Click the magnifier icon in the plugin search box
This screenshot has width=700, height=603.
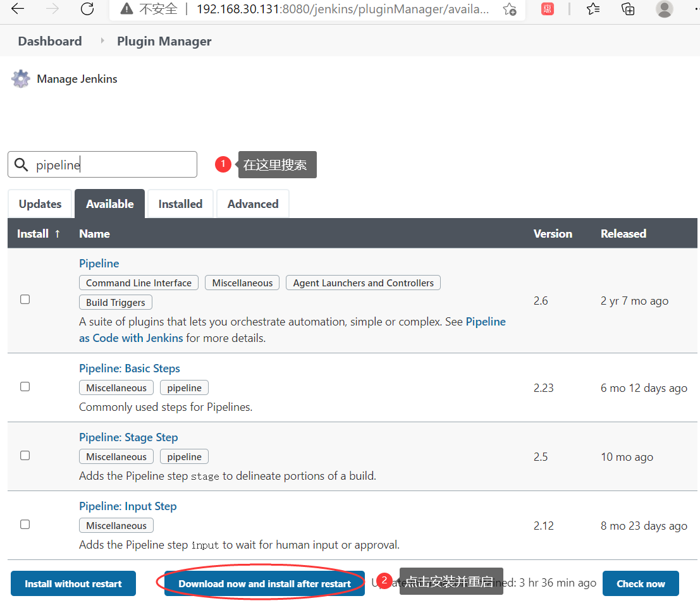tap(21, 165)
